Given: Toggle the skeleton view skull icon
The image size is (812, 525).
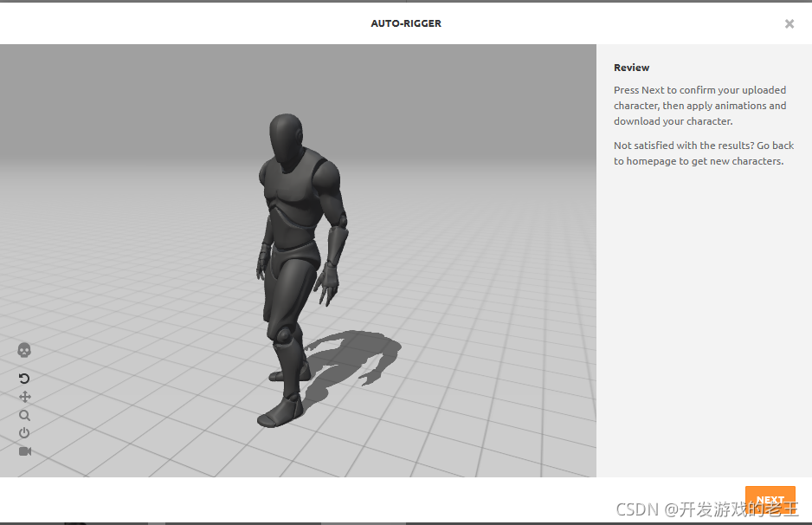Looking at the screenshot, I should pyautogui.click(x=24, y=350).
